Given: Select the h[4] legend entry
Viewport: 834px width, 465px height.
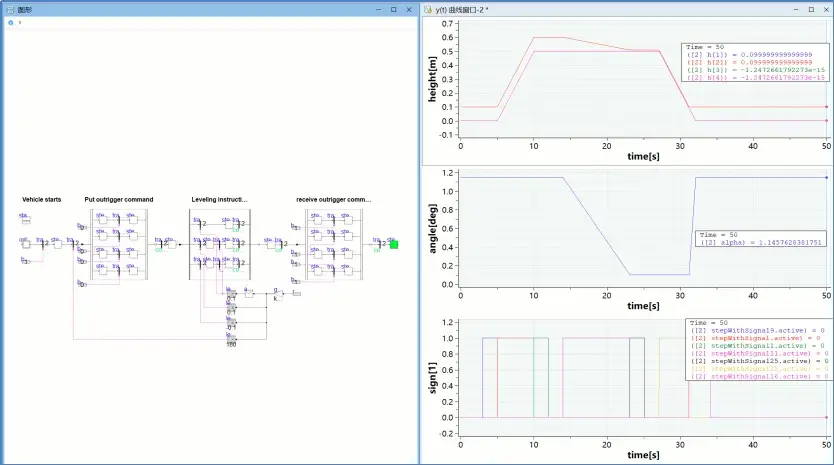Looking at the screenshot, I should [755, 78].
